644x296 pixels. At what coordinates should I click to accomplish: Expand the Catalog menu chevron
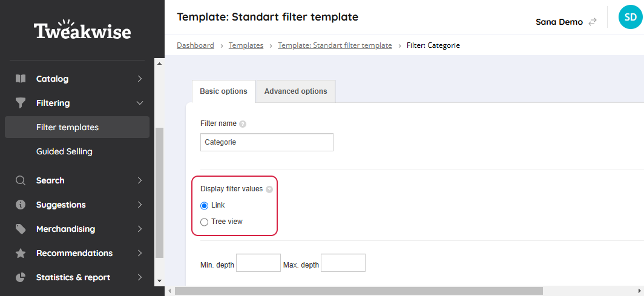[140, 79]
